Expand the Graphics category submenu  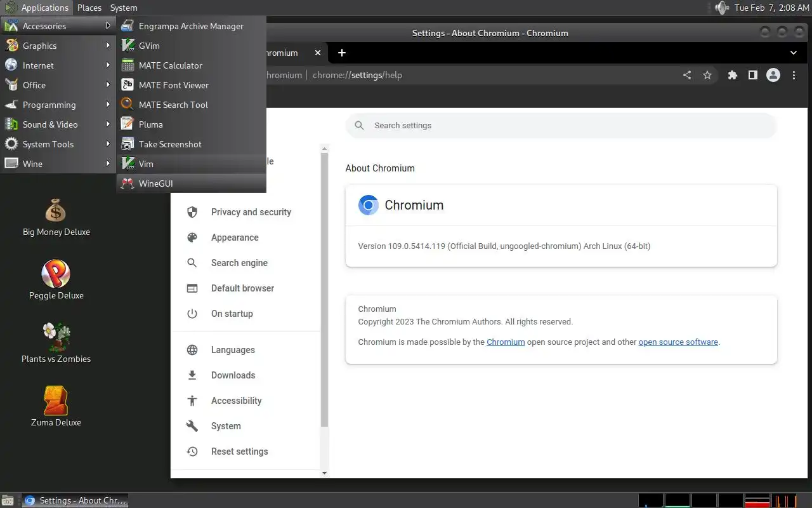tap(58, 46)
